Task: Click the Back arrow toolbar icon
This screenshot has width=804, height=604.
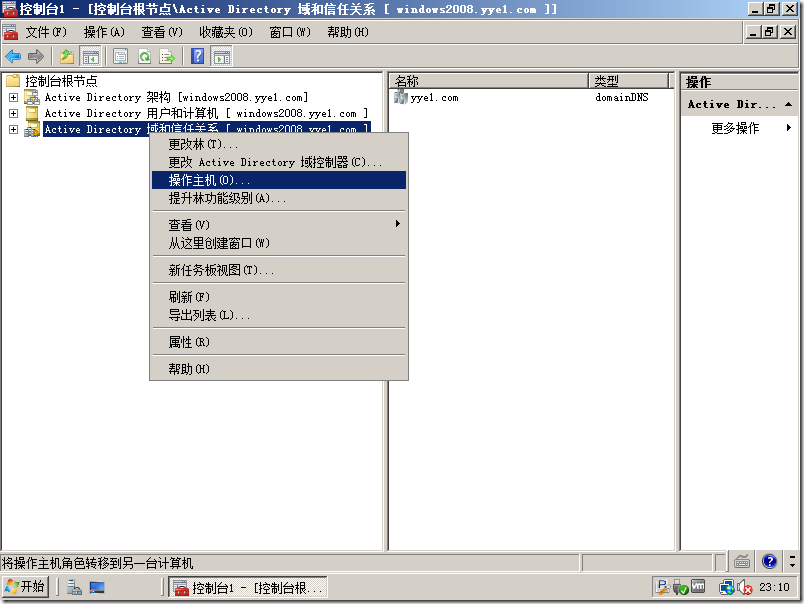Action: point(13,56)
